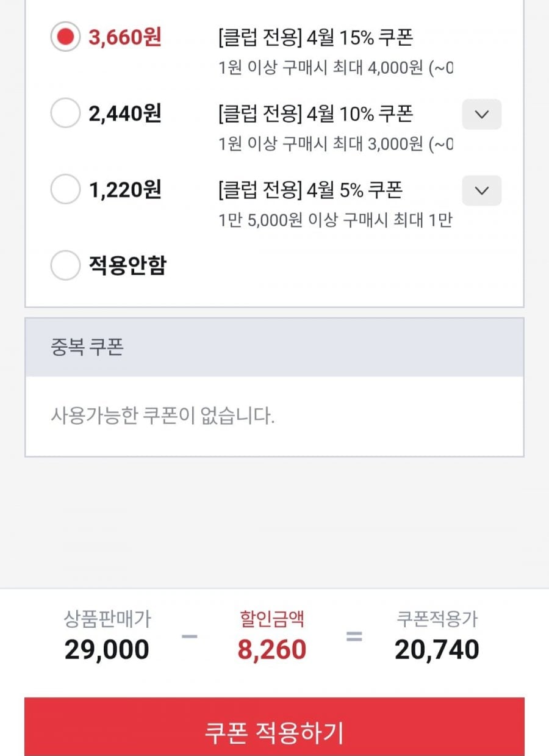Screen dimensions: 549x756
Task: Click the [클럽 전용] 4월 15% 쿠폰 title
Action: [x=315, y=38]
